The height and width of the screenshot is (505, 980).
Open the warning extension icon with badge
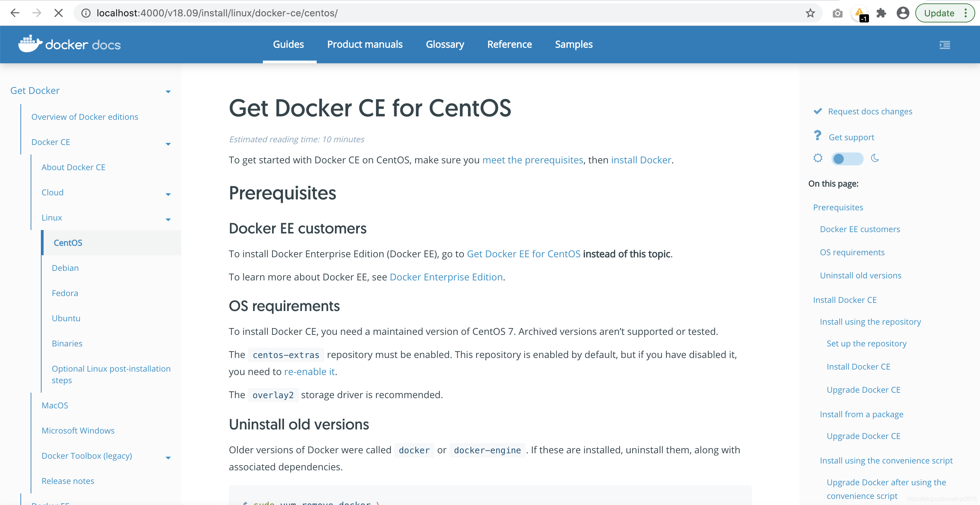pos(860,13)
